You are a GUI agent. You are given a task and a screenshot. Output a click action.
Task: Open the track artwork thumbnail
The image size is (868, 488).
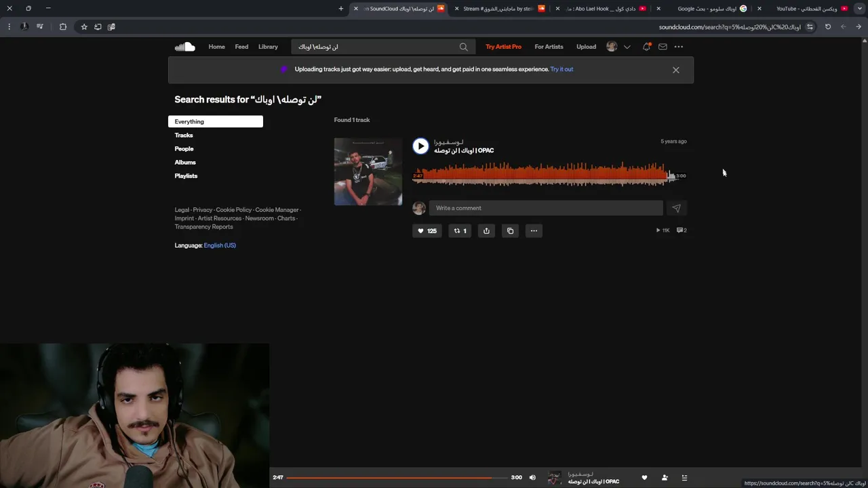[x=368, y=171]
